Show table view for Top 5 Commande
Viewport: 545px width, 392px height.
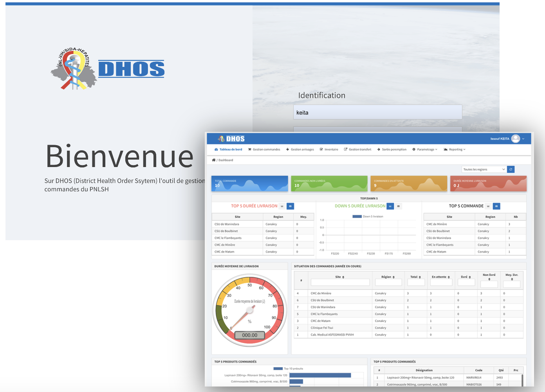click(x=496, y=206)
